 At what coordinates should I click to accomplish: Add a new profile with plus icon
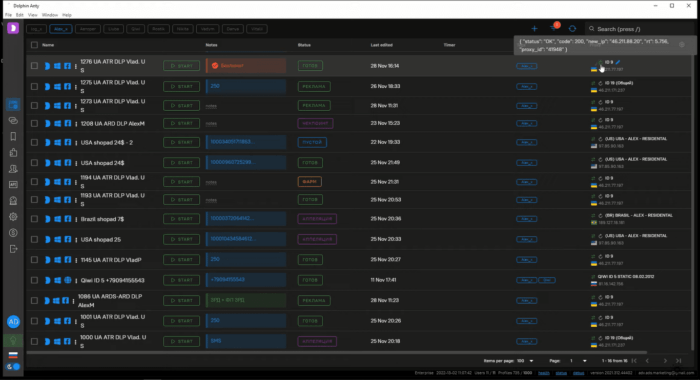tap(534, 29)
